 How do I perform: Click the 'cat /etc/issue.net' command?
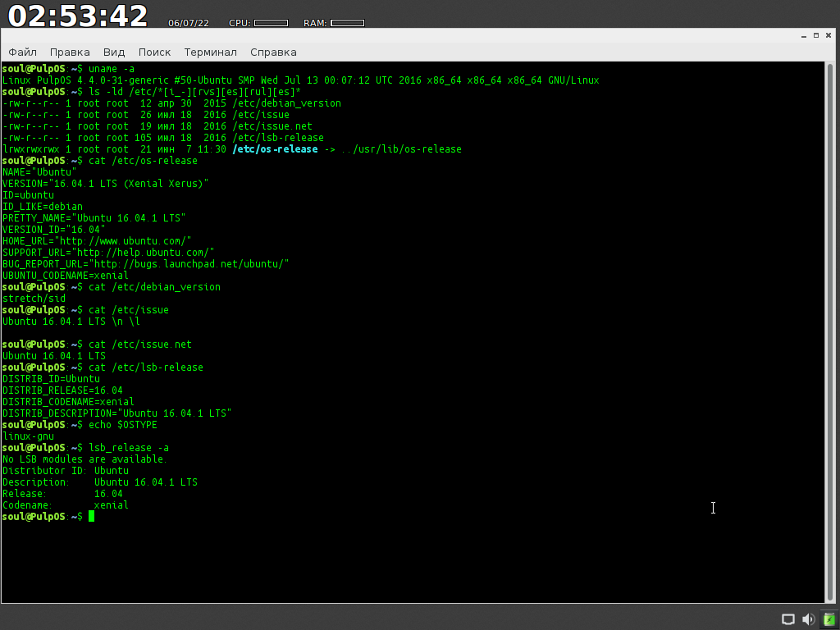click(139, 344)
